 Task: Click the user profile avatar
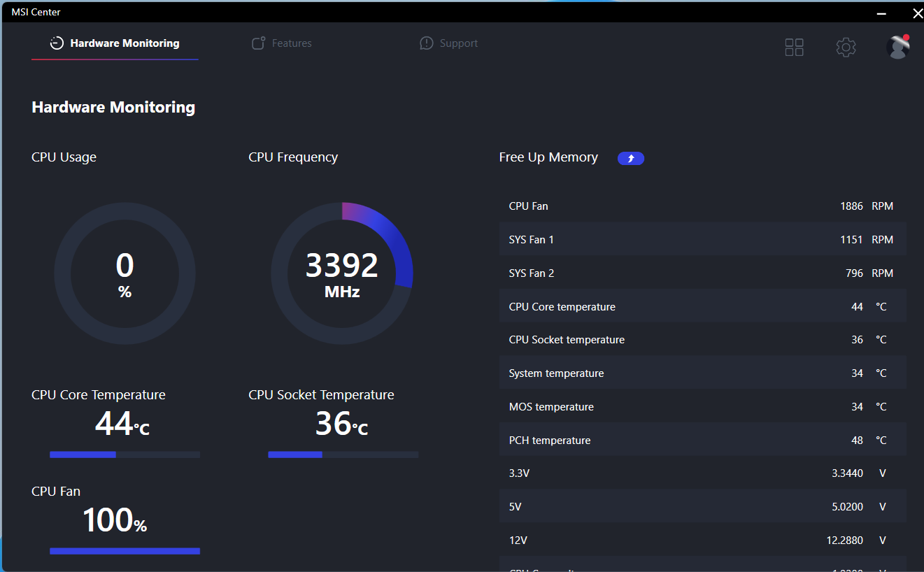(x=897, y=47)
